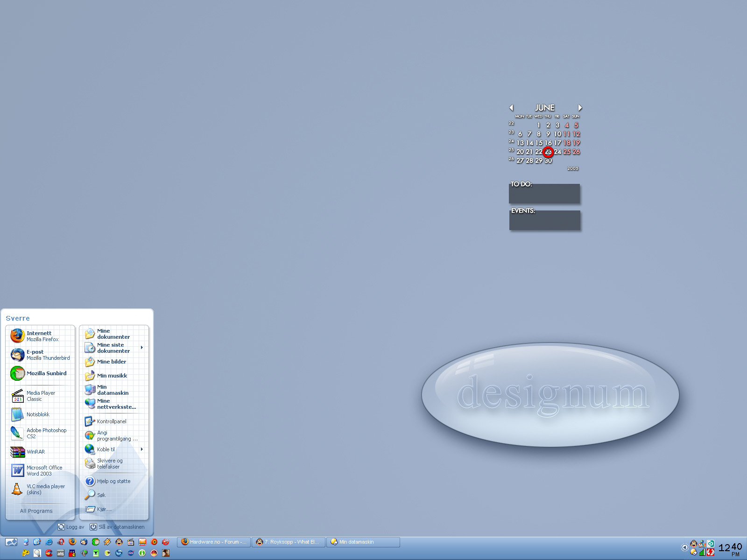Launch Winamp from the quick launch bar
The height and width of the screenshot is (560, 747).
(107, 542)
